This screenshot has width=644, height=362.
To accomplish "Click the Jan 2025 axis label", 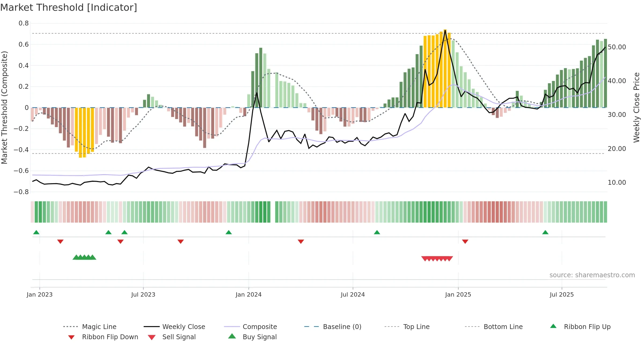I will 458,294.
